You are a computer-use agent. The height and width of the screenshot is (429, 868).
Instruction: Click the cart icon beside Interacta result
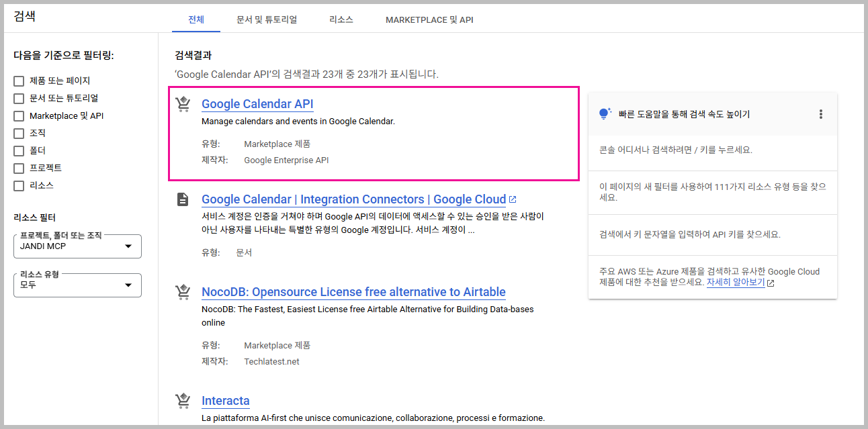[x=182, y=401]
